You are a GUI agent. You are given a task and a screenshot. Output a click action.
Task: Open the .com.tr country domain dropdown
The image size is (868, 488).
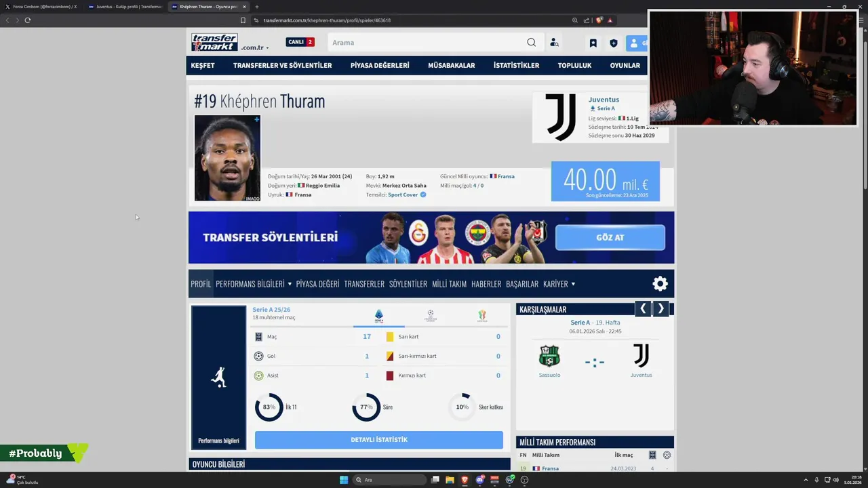pyautogui.click(x=255, y=47)
